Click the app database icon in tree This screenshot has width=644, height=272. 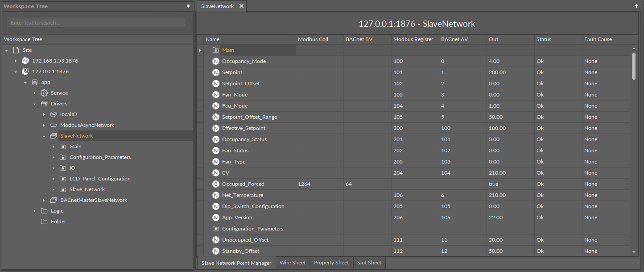click(x=35, y=82)
